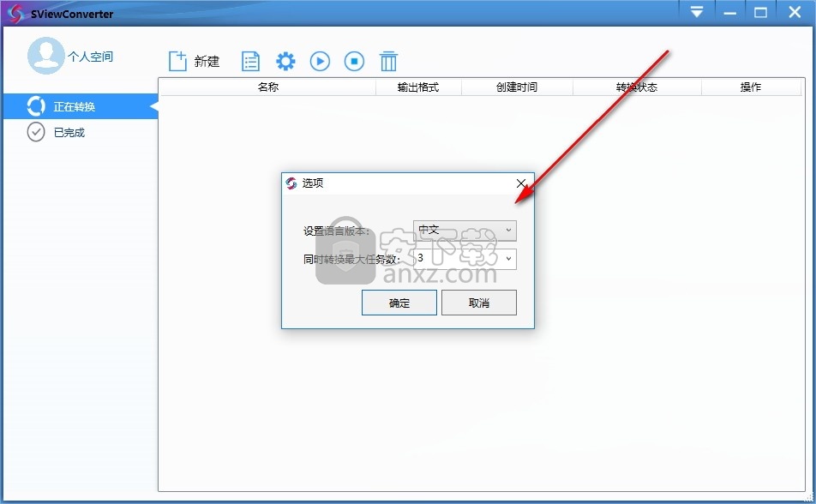Image resolution: width=816 pixels, height=504 pixels.
Task: Click the personal space avatar
Action: (x=45, y=56)
